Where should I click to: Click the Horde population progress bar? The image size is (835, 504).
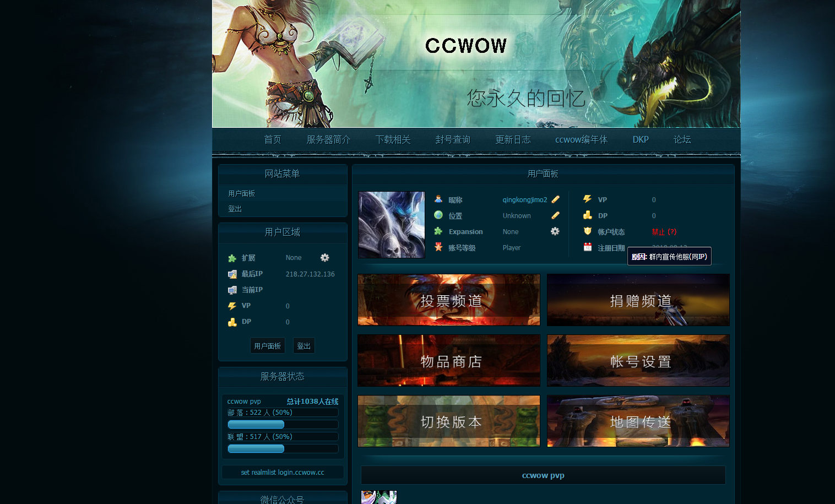pos(283,425)
